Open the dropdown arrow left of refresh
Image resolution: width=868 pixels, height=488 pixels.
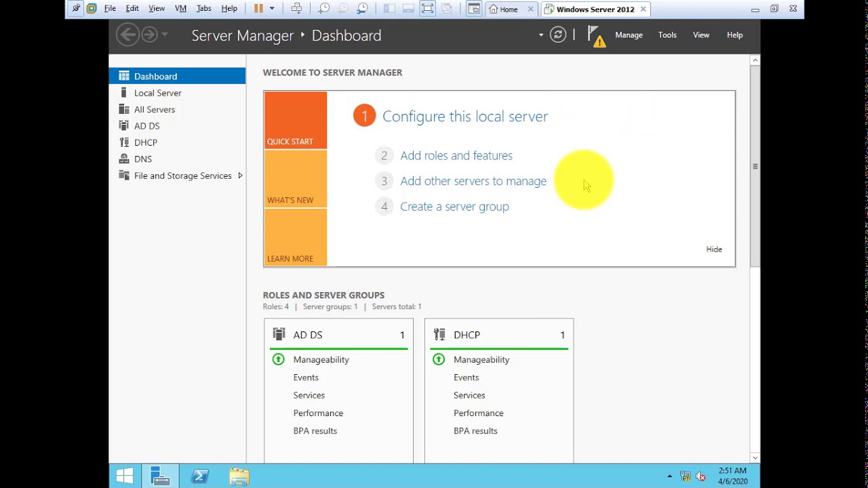tap(541, 35)
